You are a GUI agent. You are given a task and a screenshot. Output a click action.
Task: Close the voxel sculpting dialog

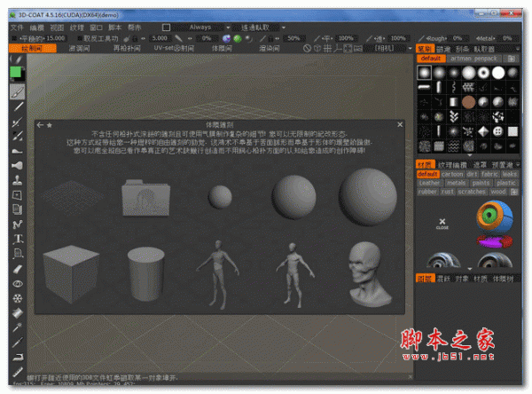401,125
